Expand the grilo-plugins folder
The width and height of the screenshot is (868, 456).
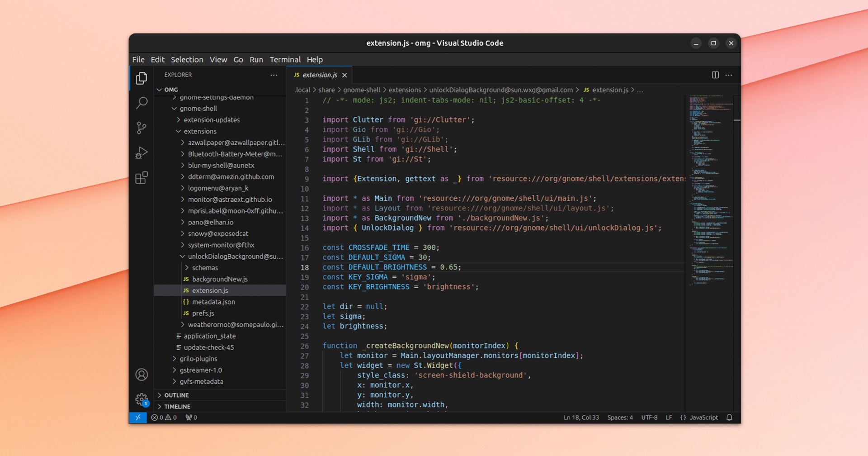click(220, 359)
